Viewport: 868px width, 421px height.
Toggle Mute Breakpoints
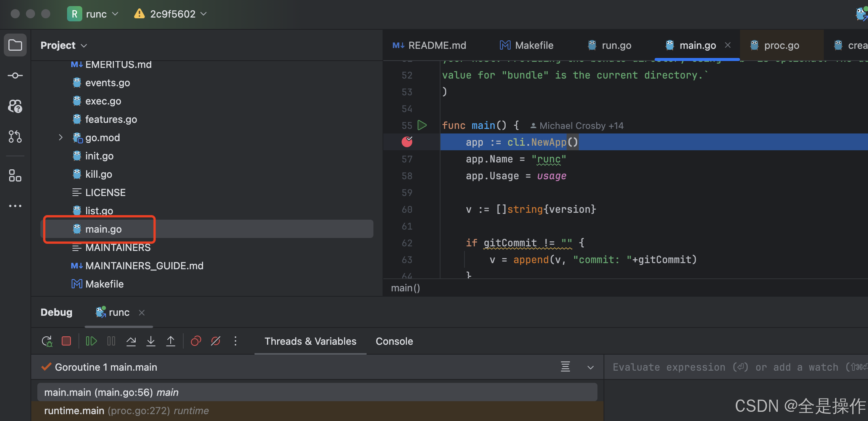click(x=216, y=341)
